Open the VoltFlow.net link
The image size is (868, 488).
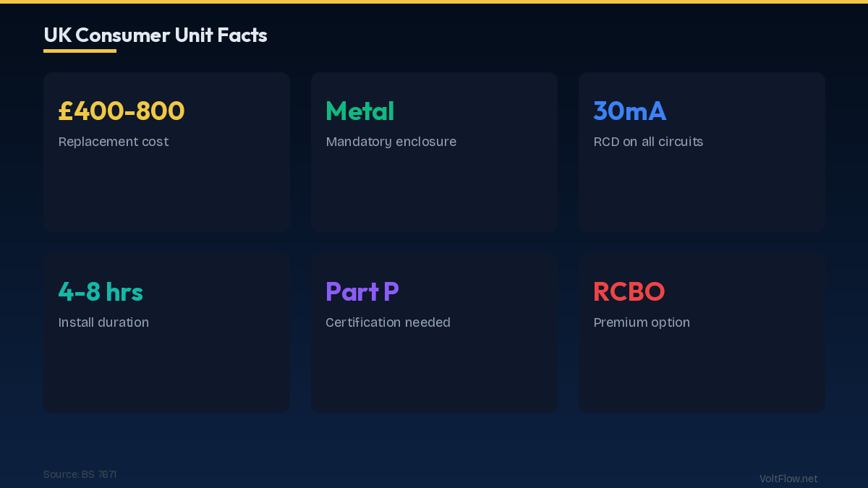click(788, 479)
